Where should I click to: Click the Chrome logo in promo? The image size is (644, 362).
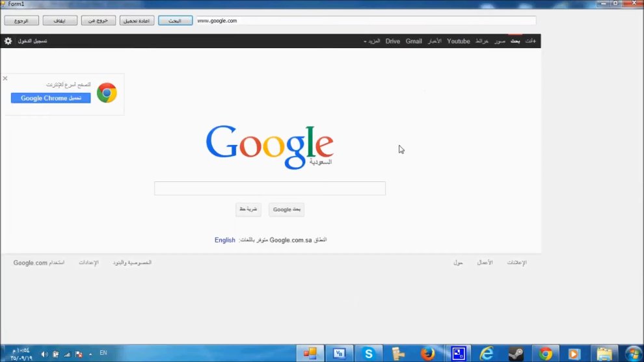pyautogui.click(x=107, y=93)
